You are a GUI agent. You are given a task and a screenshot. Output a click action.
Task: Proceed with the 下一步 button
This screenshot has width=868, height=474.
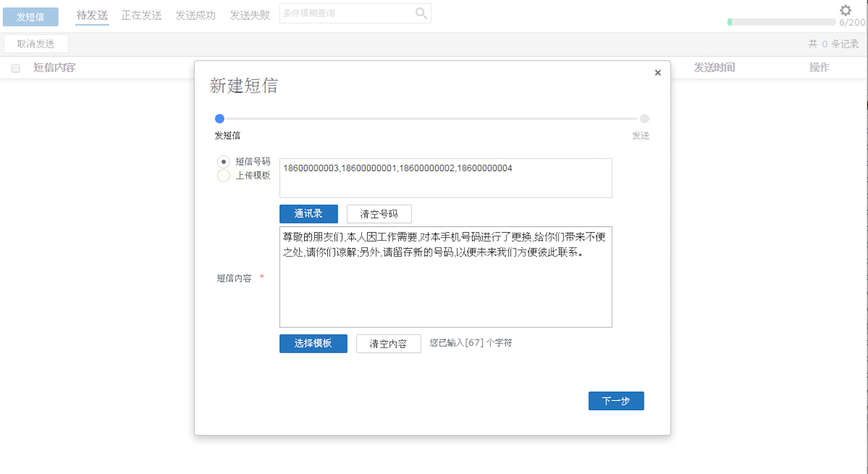pyautogui.click(x=616, y=401)
